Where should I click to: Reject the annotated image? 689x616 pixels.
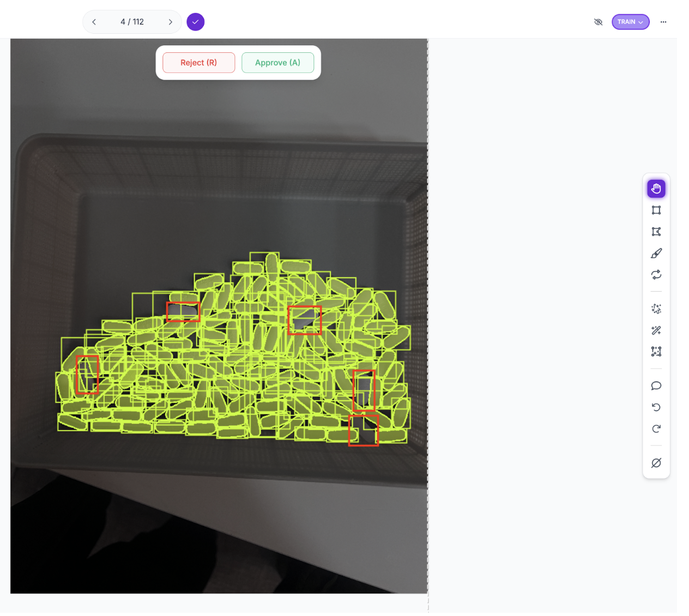(x=198, y=63)
